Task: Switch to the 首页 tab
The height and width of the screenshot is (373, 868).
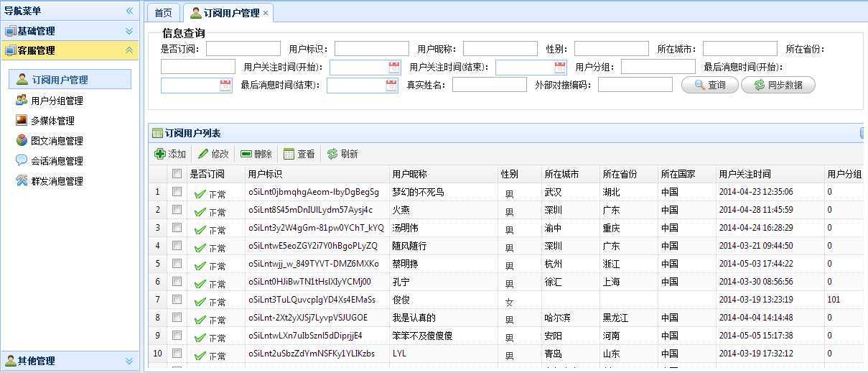Action: [164, 13]
